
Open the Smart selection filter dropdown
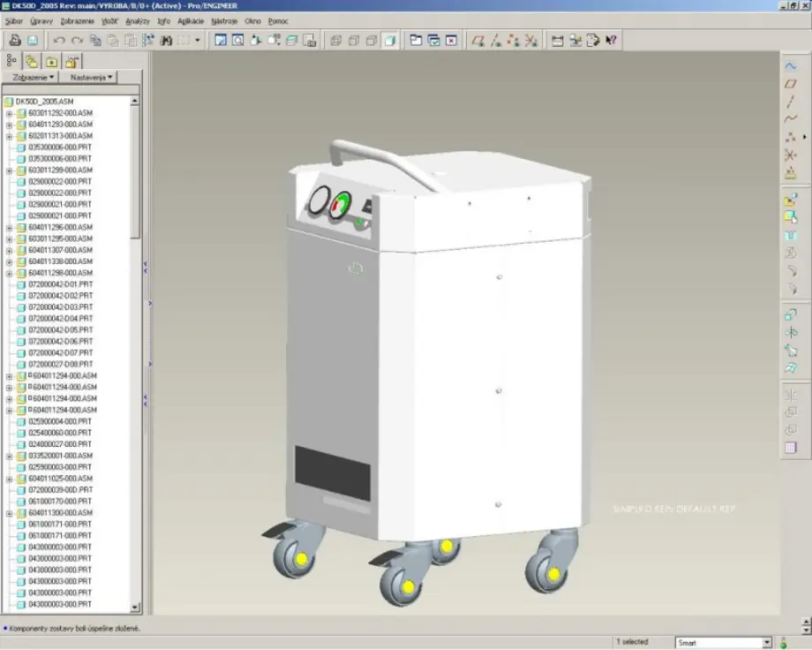(x=765, y=643)
